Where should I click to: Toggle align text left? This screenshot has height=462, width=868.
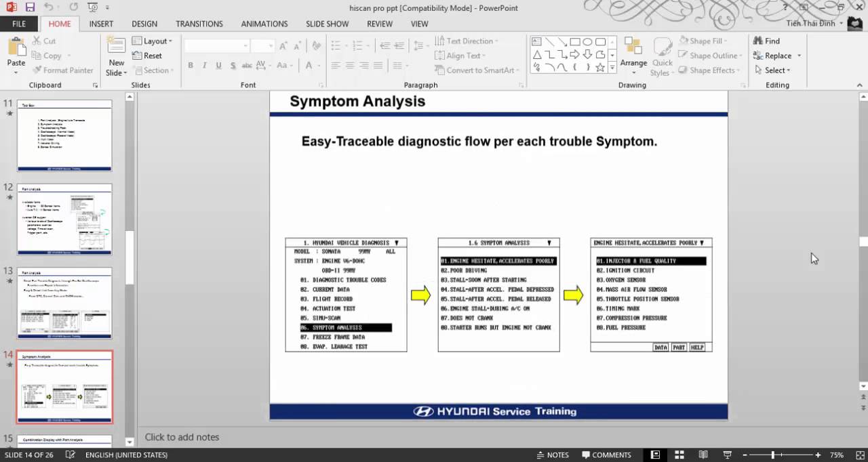tap(336, 66)
